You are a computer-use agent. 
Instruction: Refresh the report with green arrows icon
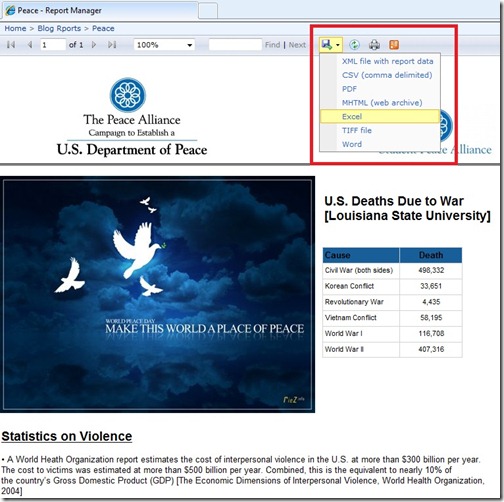tap(354, 45)
